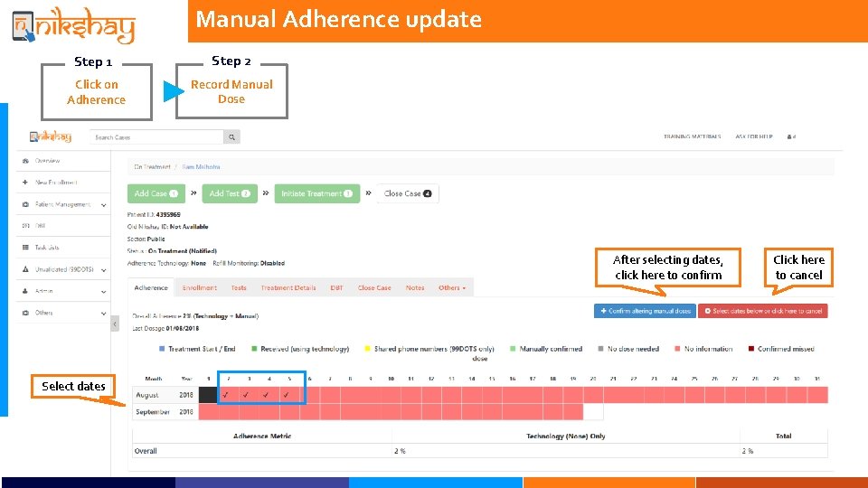Open Task Lists from sidebar
Viewport: 868px width, 488px height.
pyautogui.click(x=63, y=248)
